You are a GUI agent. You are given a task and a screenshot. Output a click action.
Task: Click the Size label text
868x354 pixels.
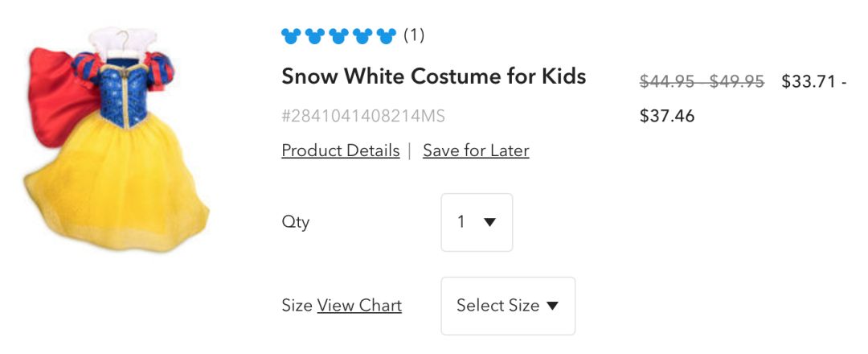pyautogui.click(x=297, y=306)
